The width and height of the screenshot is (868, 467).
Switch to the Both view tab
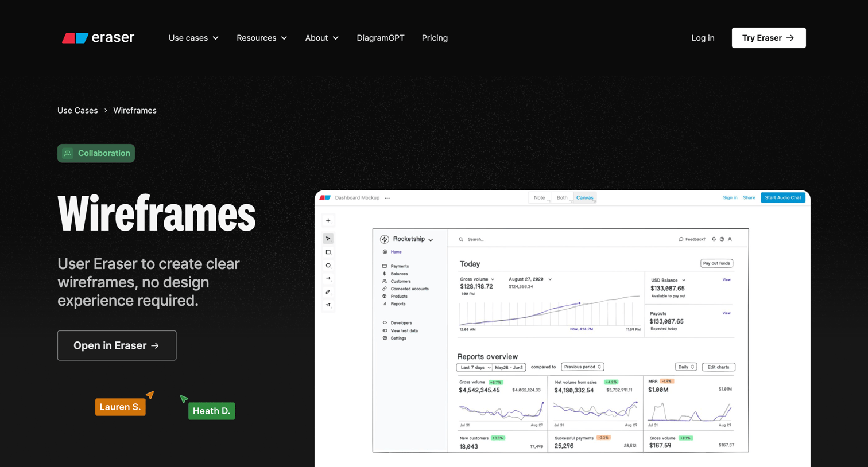tap(562, 197)
